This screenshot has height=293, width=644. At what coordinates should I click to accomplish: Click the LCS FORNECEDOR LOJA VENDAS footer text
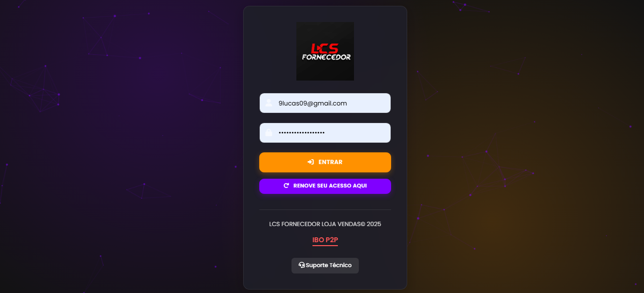coord(325,224)
